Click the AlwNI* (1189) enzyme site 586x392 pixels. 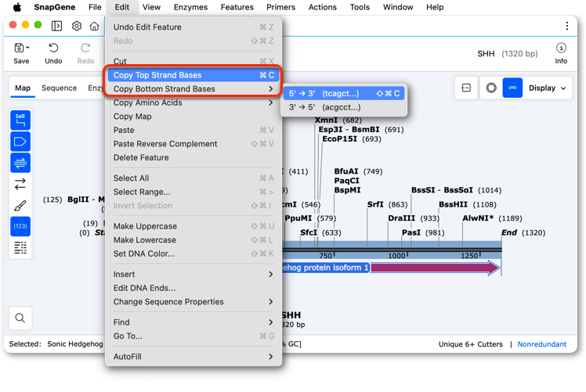coord(492,218)
